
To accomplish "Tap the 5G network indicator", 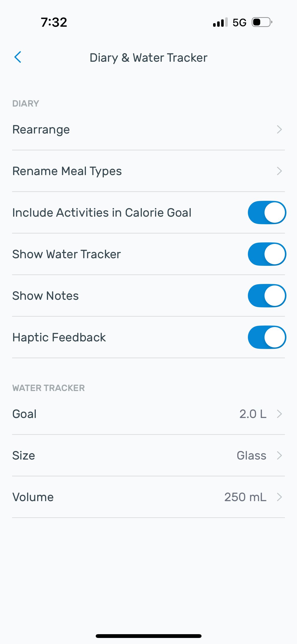I will pos(239,23).
